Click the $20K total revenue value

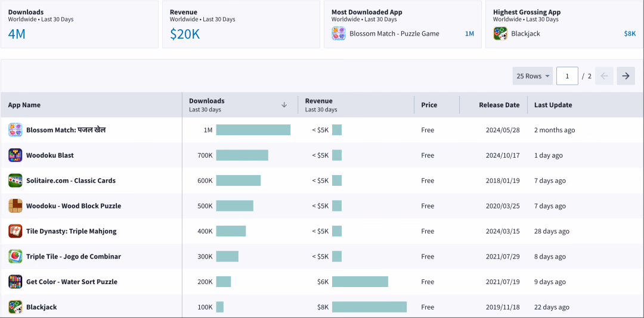(x=185, y=34)
